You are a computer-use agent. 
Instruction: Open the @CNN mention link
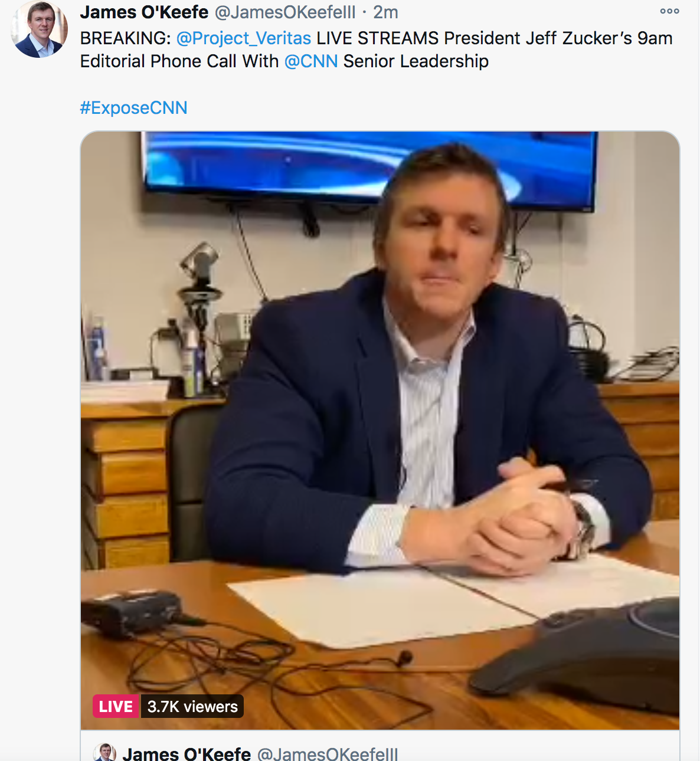click(x=311, y=61)
